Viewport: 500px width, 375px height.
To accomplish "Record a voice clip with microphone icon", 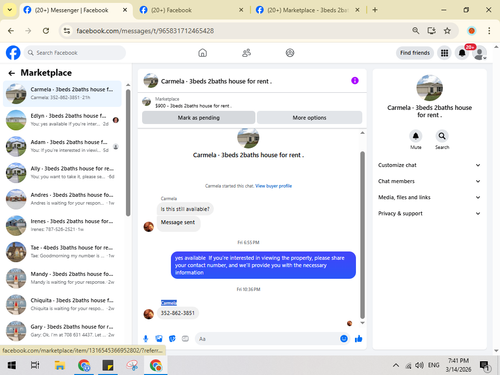I will point(146,339).
